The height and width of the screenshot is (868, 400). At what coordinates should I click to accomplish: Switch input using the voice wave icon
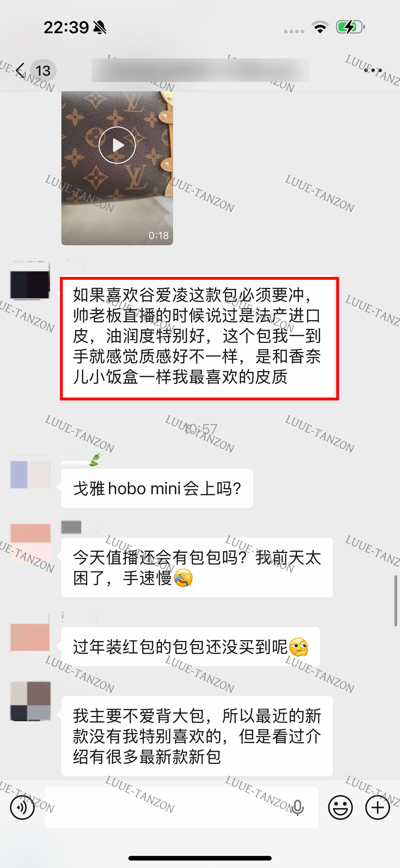tap(22, 807)
